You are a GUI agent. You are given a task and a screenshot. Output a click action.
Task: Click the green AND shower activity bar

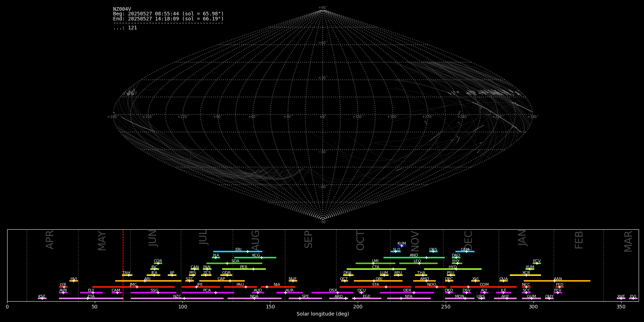pos(414,258)
